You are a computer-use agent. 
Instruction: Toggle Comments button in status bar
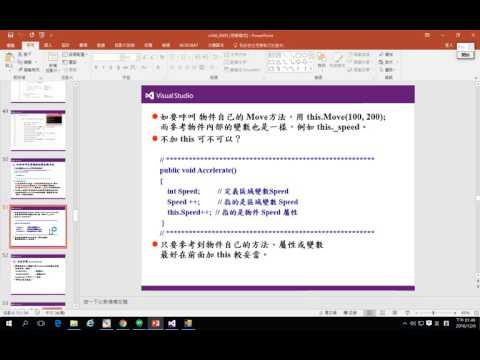(x=350, y=313)
